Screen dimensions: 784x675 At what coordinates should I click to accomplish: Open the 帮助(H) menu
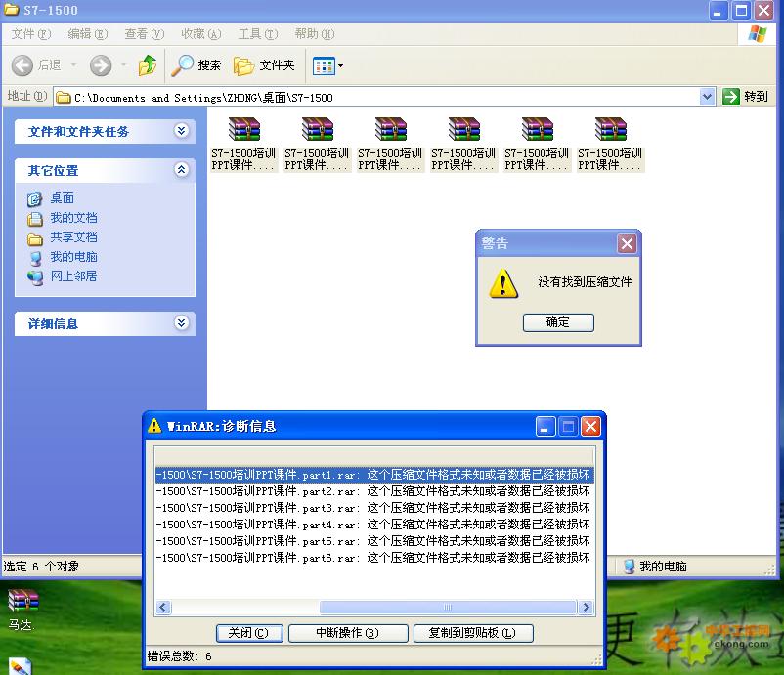(315, 34)
